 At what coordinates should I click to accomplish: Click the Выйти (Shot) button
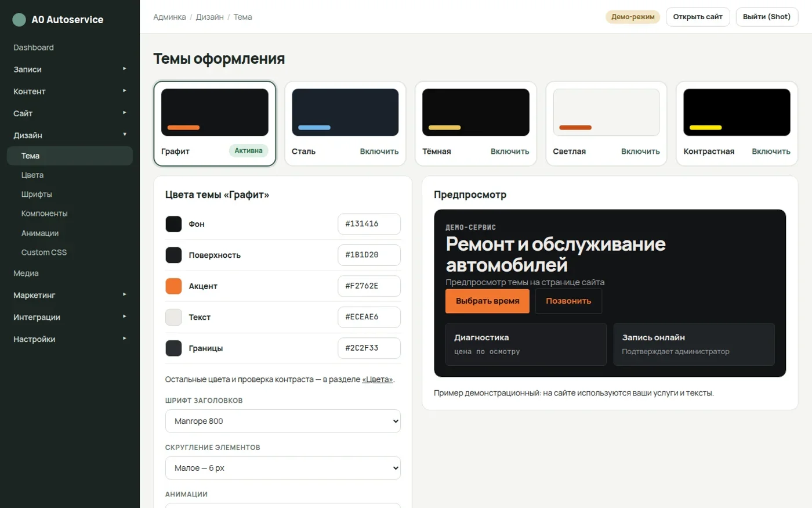click(x=767, y=17)
